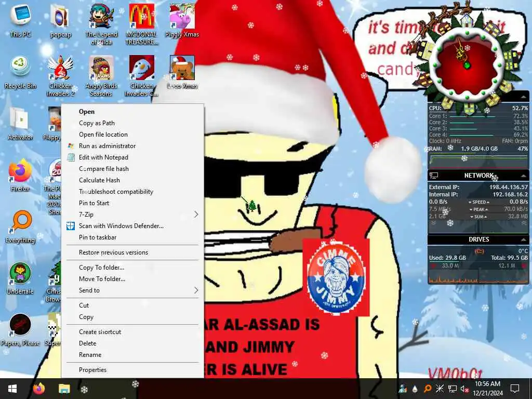The image size is (532, 399).
Task: Collapse the DRIVES widget section
Action: (x=524, y=240)
